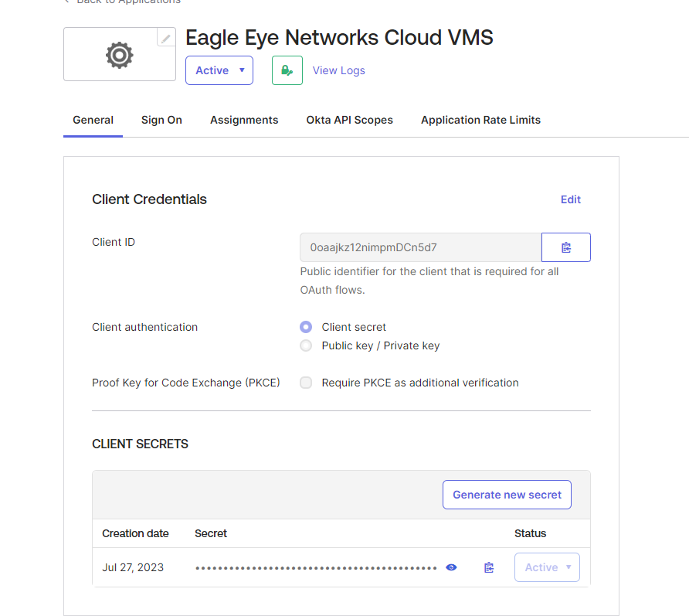Reveal the hidden secret with eye icon
Viewport: 689px width, 616px height.
451,567
